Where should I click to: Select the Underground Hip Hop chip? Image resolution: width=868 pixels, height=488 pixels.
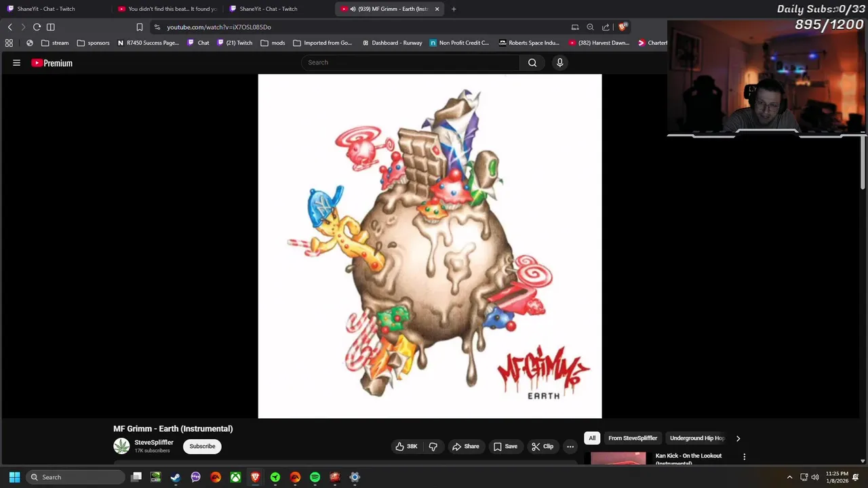coord(696,438)
